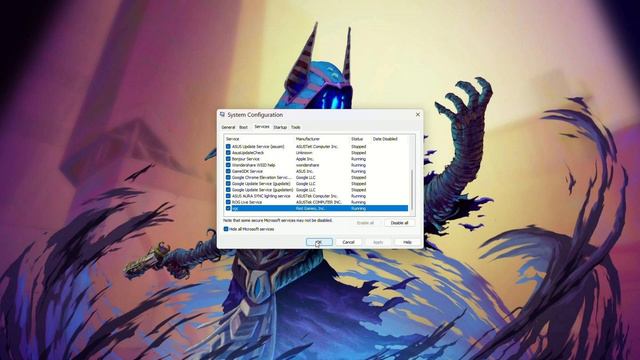Open the Startup tab
The image size is (640, 360).
coord(280,127)
